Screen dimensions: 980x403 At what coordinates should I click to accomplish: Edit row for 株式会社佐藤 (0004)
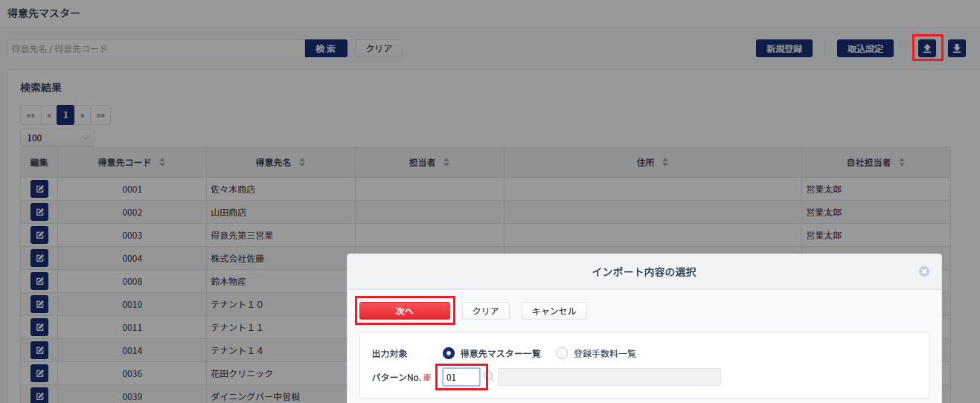click(39, 258)
